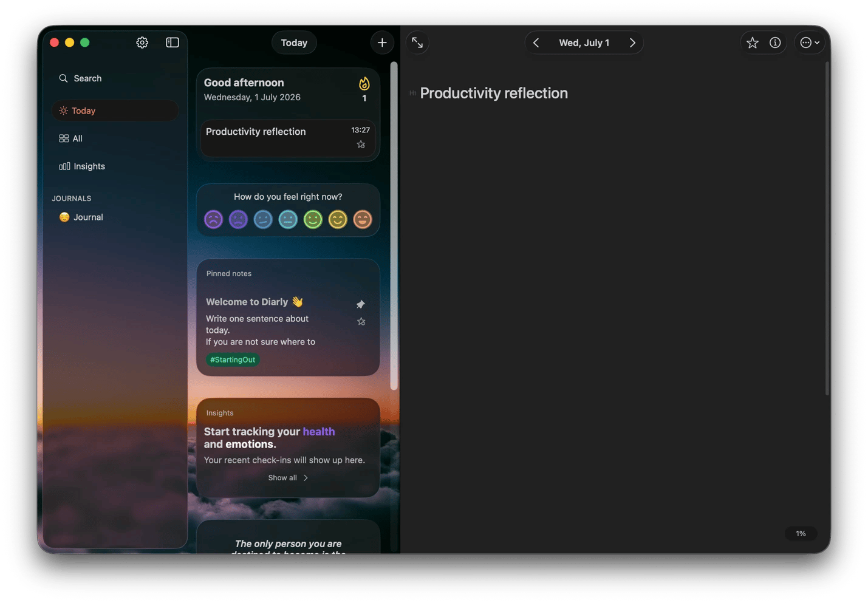868x603 pixels.
Task: Click the Productivity reflection heading in editor
Action: [x=494, y=93]
